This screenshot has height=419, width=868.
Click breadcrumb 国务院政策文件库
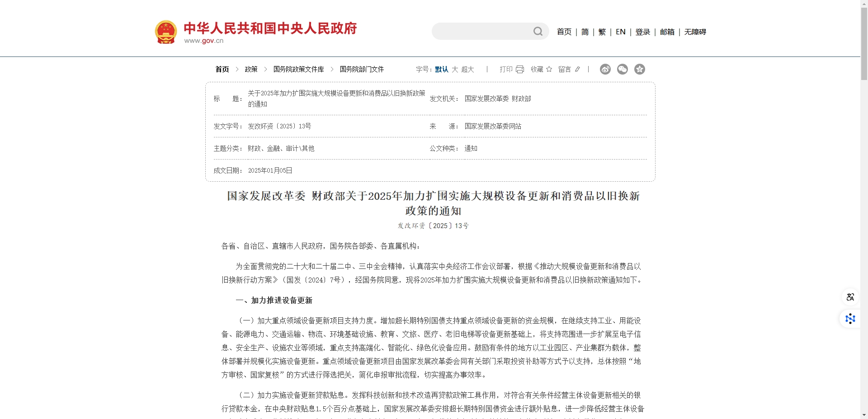[x=299, y=69]
